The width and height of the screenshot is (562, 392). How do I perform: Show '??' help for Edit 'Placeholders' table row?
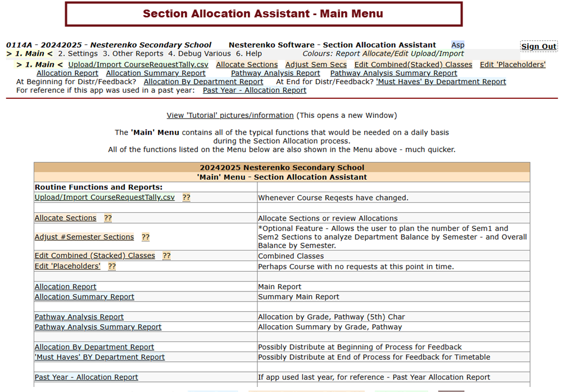point(112,266)
